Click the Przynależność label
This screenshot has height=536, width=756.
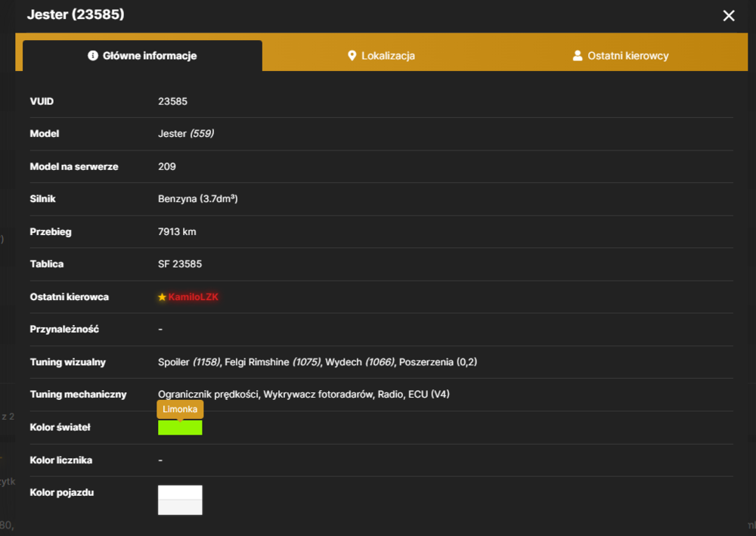[64, 329]
